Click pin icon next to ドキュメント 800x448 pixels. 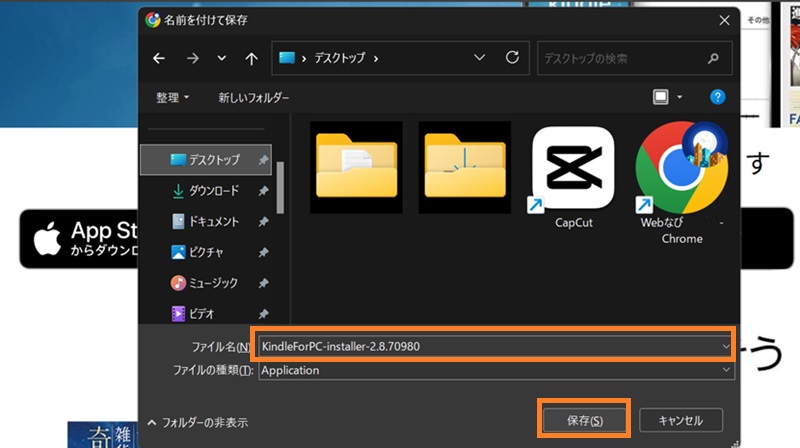263,221
